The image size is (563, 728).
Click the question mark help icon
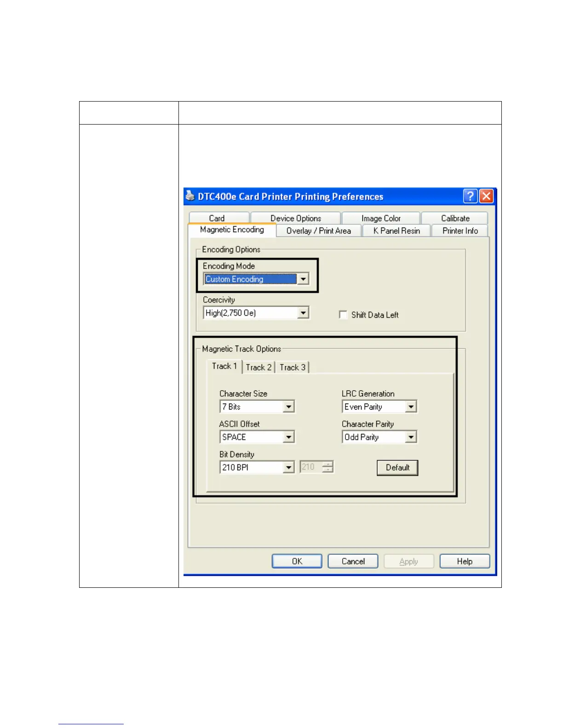tap(470, 196)
